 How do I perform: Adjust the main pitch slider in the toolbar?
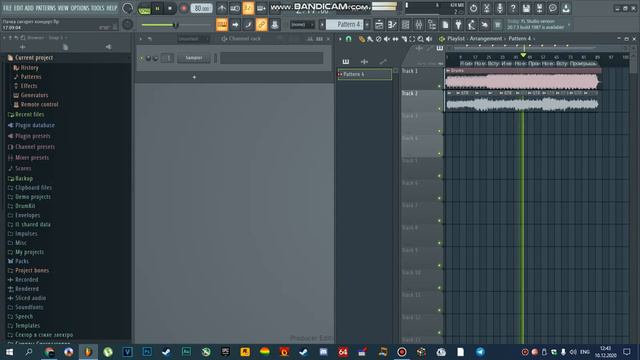point(176,25)
